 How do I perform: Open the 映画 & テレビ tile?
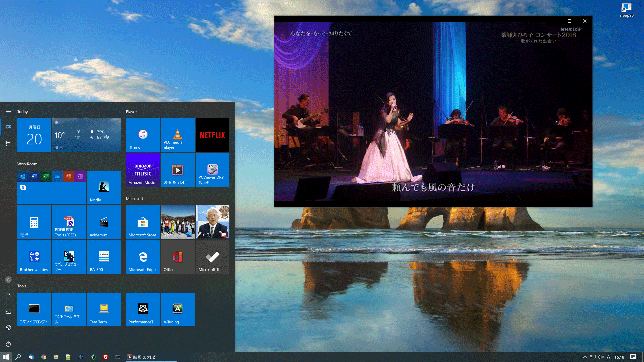click(178, 170)
